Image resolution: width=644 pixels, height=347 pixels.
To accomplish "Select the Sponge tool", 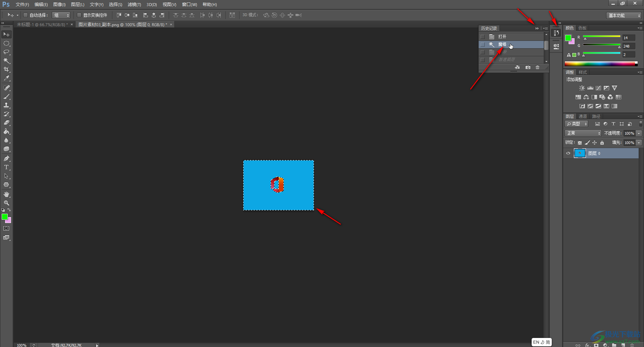I will (6, 149).
